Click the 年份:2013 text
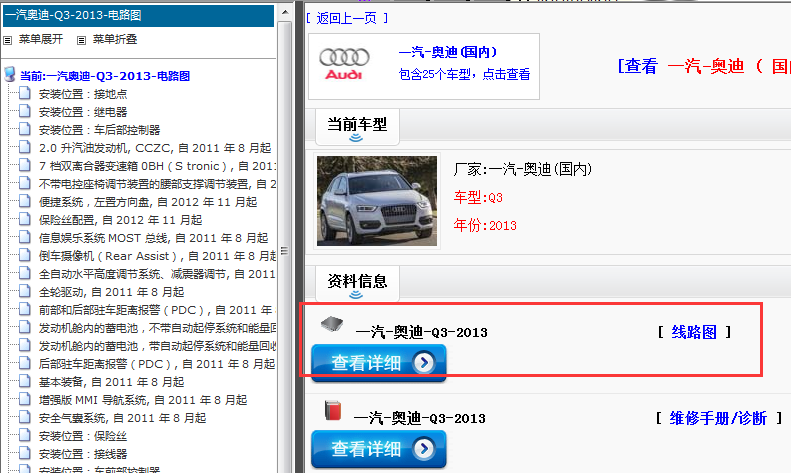The width and height of the screenshot is (791, 473). [x=485, y=225]
